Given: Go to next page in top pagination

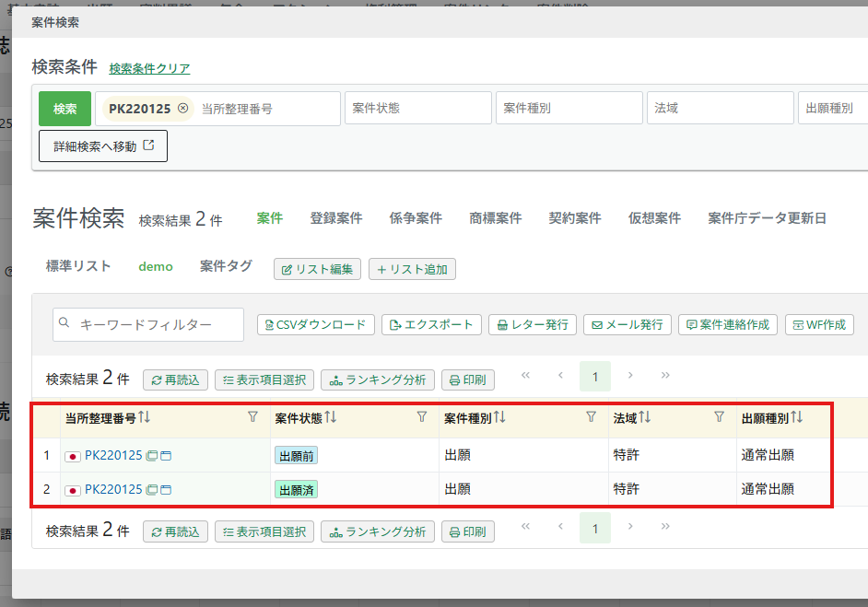Looking at the screenshot, I should pyautogui.click(x=630, y=376).
